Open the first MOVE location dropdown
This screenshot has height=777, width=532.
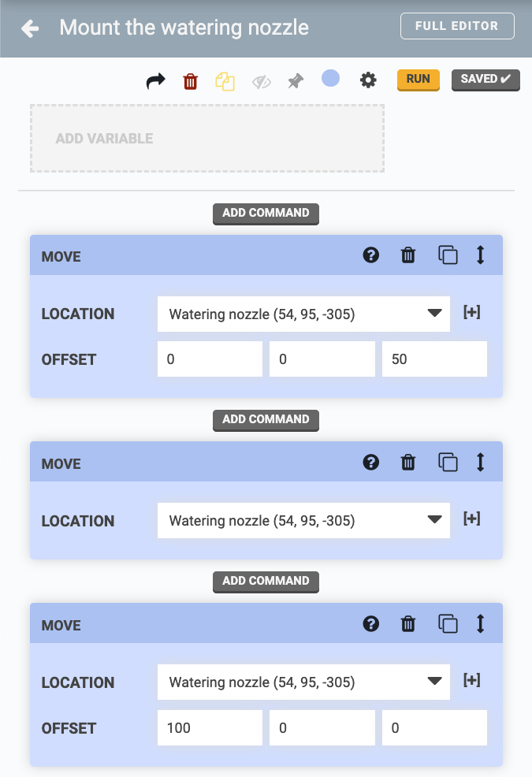pyautogui.click(x=303, y=314)
